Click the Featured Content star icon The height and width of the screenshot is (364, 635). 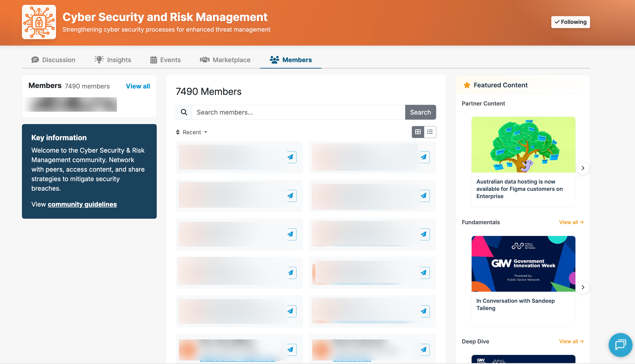tap(467, 85)
